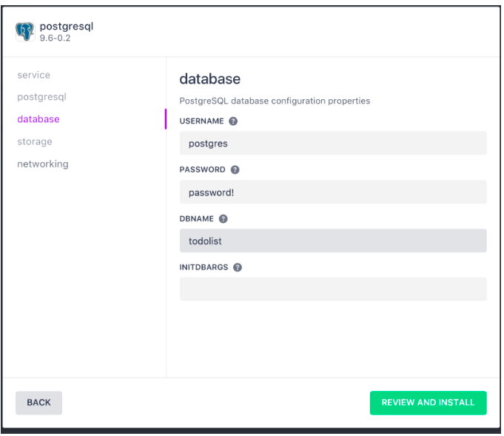Select the DBNAME field with todolist
This screenshot has width=504, height=436.
click(333, 241)
